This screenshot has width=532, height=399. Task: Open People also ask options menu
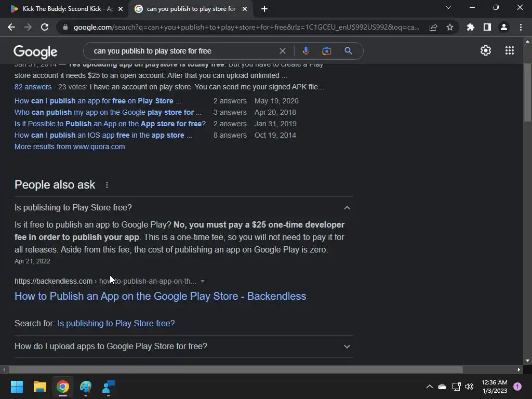point(107,185)
